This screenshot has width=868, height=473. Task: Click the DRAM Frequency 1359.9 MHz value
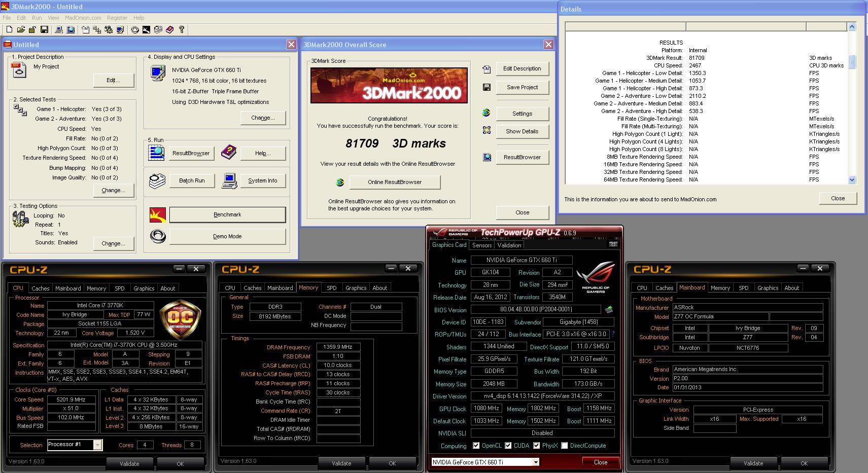tap(338, 347)
